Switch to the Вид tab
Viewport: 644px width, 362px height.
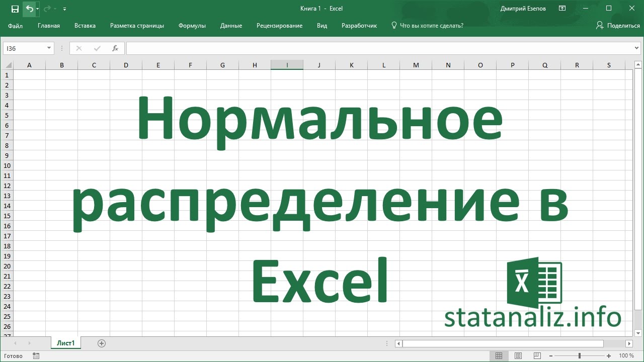tap(322, 26)
